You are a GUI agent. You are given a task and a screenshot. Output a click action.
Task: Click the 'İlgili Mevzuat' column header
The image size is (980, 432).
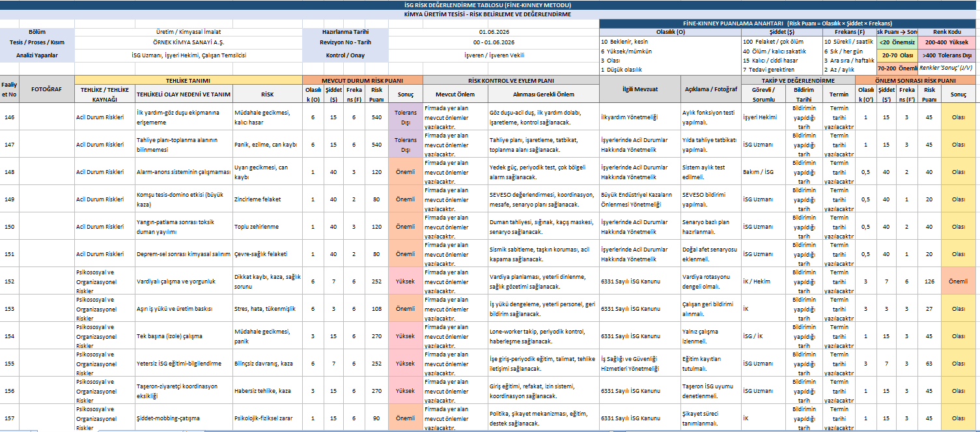pos(640,89)
